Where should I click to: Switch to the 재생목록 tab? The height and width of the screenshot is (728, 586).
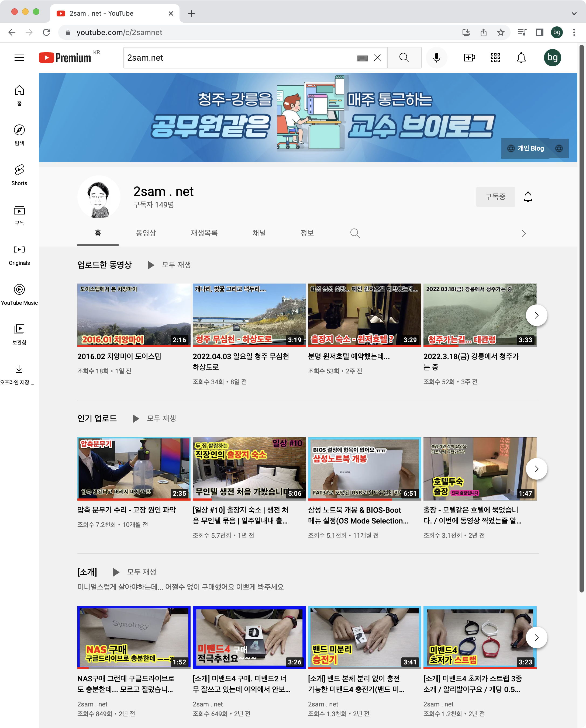(204, 233)
